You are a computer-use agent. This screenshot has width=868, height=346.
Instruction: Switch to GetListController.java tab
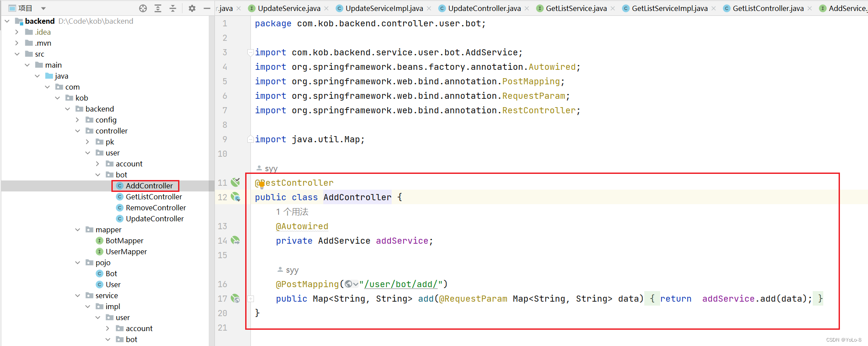tap(768, 8)
